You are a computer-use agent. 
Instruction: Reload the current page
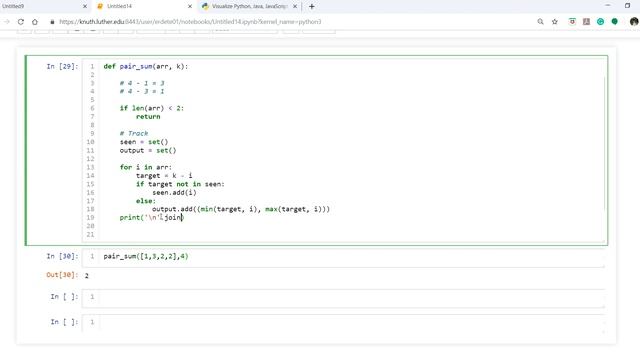[x=20, y=22]
